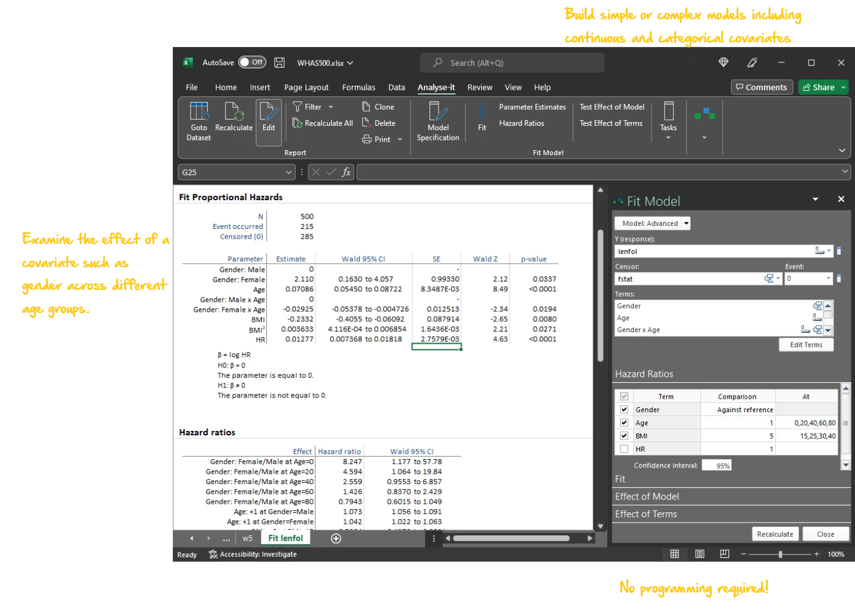Image resolution: width=855 pixels, height=616 pixels.
Task: Click the Clone report icon
Action: [366, 107]
